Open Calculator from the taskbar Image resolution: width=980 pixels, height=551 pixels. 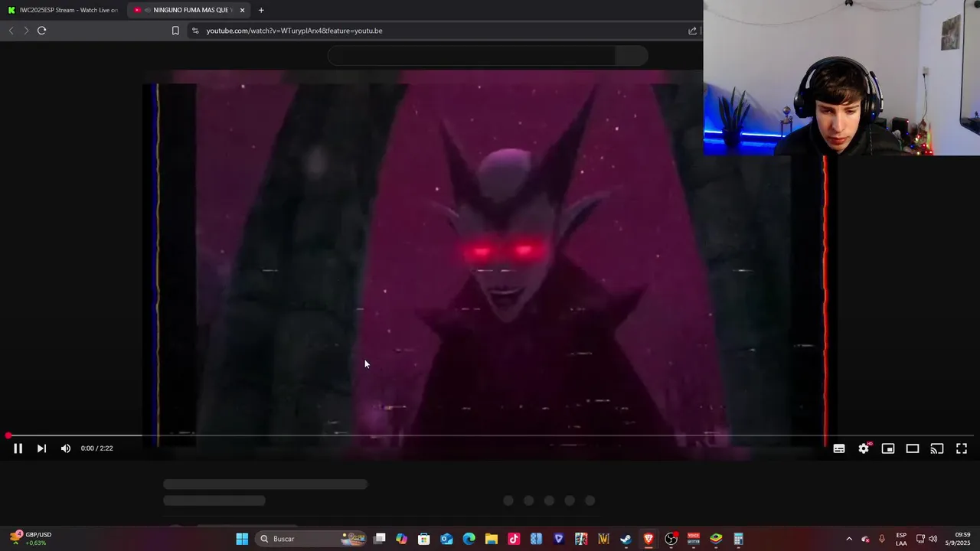click(x=738, y=539)
